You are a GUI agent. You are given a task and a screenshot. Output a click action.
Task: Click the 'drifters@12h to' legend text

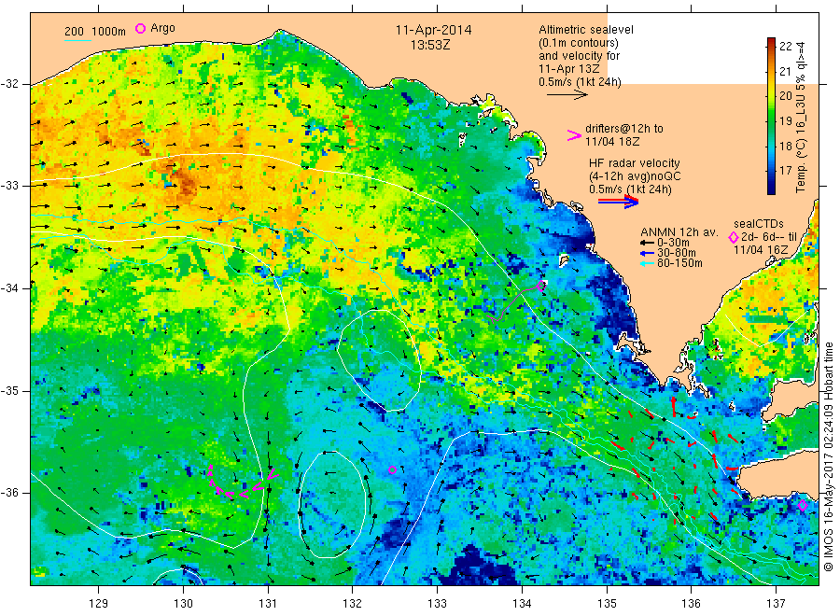[x=624, y=129]
